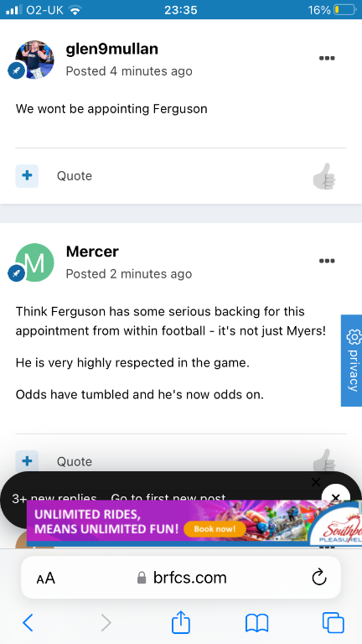Screen dimensions: 362x644
Task: Tap multiquote plus on Mercer's post
Action: (x=27, y=461)
